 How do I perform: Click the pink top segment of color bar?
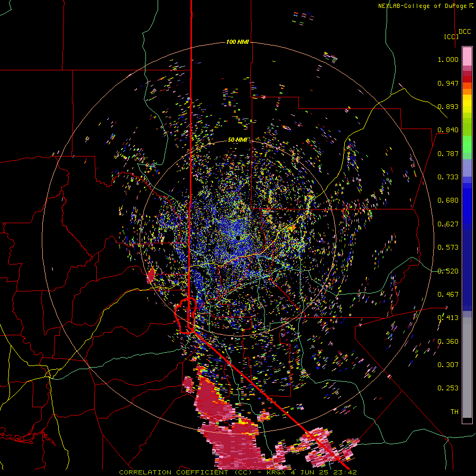467,56
